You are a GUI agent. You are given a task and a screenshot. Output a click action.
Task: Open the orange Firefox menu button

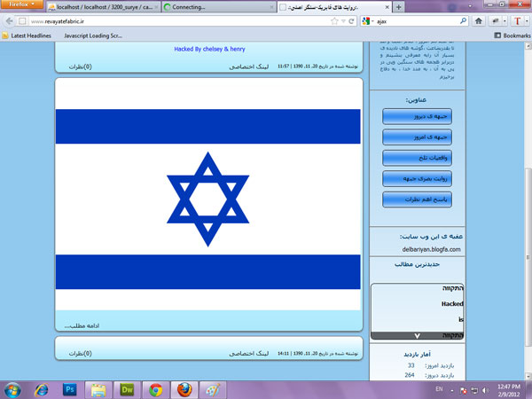click(x=21, y=4)
